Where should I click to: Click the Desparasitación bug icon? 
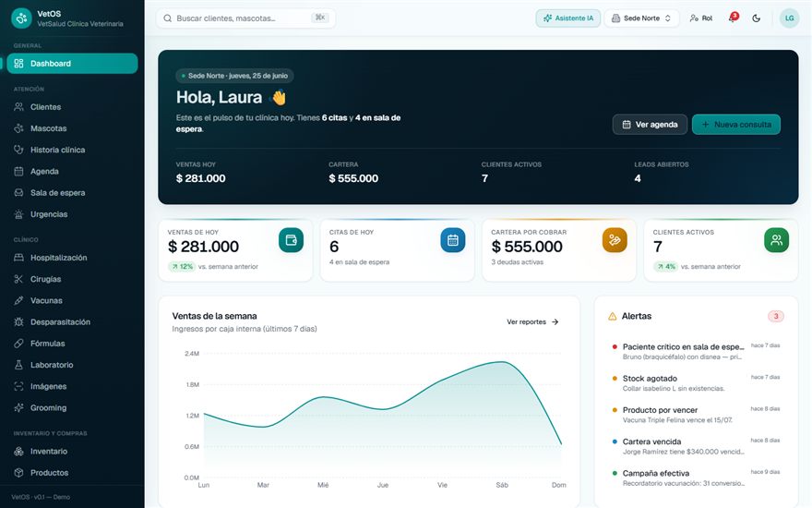pos(18,322)
